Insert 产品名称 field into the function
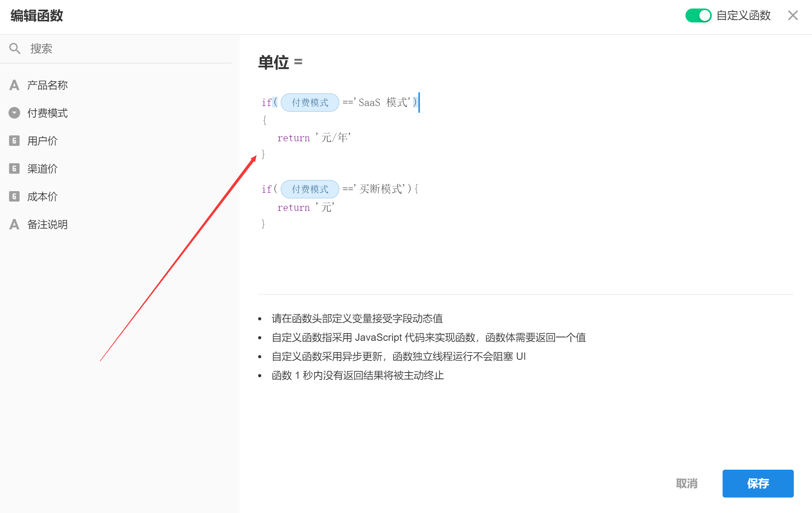This screenshot has width=812, height=513. [47, 85]
